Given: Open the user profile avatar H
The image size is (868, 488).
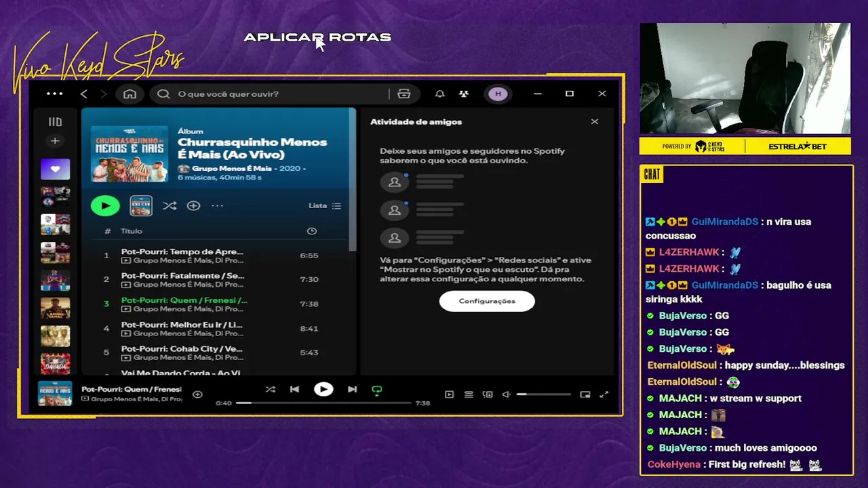Looking at the screenshot, I should click(x=498, y=94).
